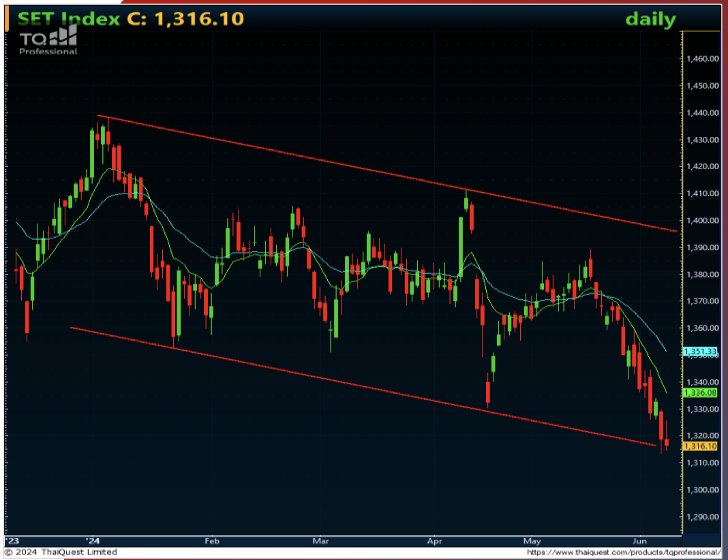Click the 1,460.00 price axis label
The width and height of the screenshot is (728, 560).
point(703,59)
